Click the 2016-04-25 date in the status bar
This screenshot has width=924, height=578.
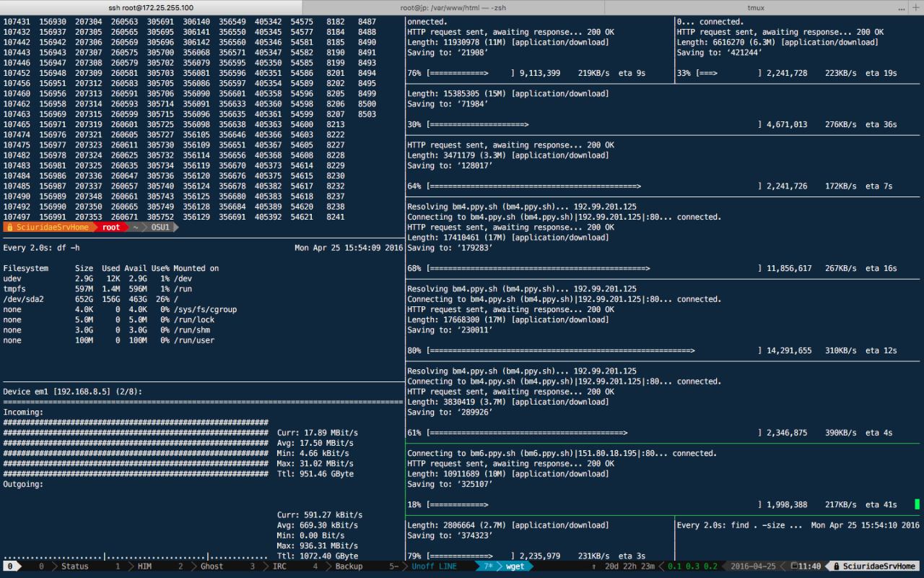[x=754, y=566]
